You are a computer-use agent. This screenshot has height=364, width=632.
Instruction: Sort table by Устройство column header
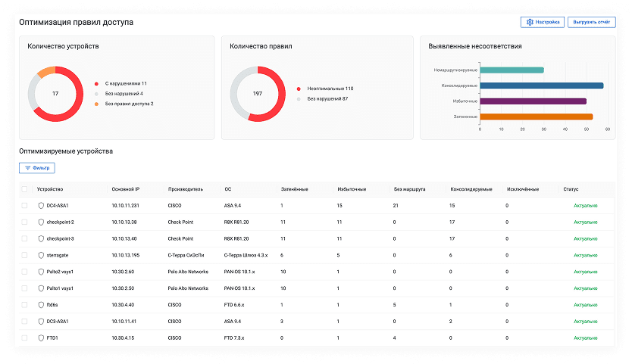tap(50, 188)
